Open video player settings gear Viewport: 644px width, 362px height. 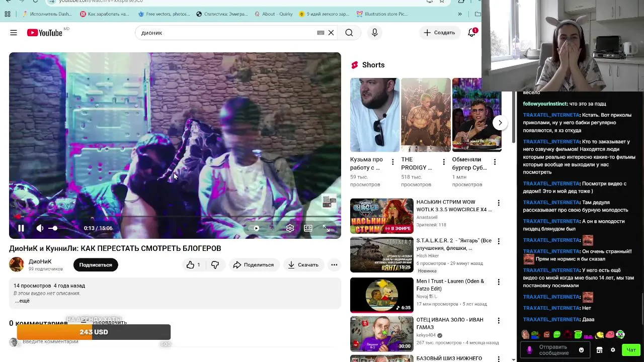[290, 228]
